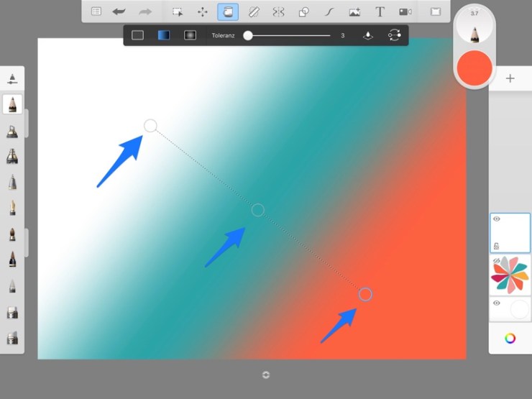The image size is (532, 399).
Task: Open the Import image tool
Action: click(x=354, y=12)
